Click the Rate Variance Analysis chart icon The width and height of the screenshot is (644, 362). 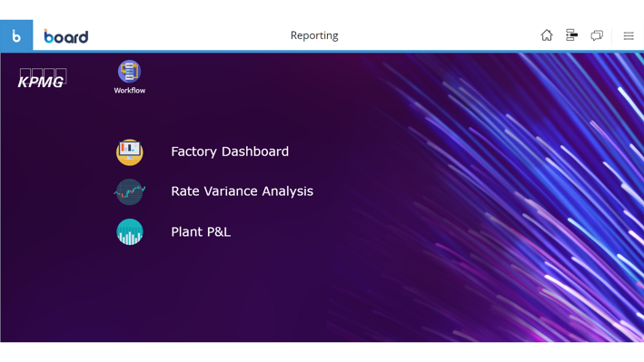tap(129, 191)
